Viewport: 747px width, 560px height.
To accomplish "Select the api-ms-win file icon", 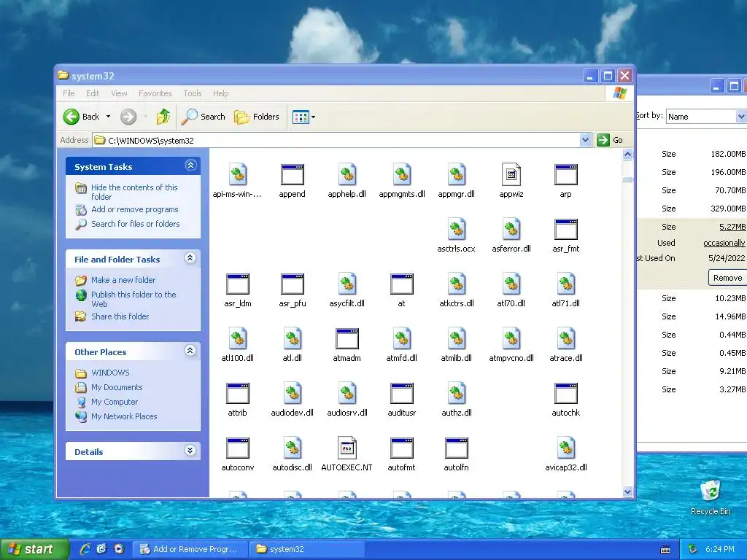I will point(238,180).
